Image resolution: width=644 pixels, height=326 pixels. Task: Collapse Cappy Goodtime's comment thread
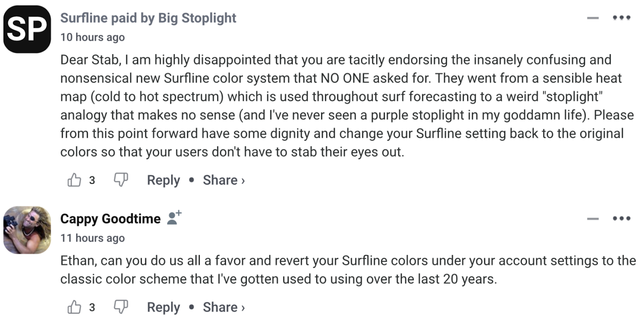click(x=592, y=219)
